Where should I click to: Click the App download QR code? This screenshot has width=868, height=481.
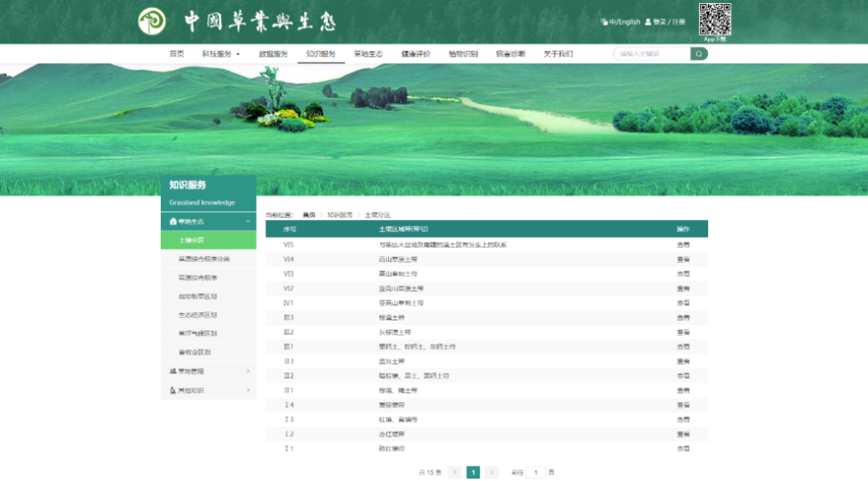[714, 19]
